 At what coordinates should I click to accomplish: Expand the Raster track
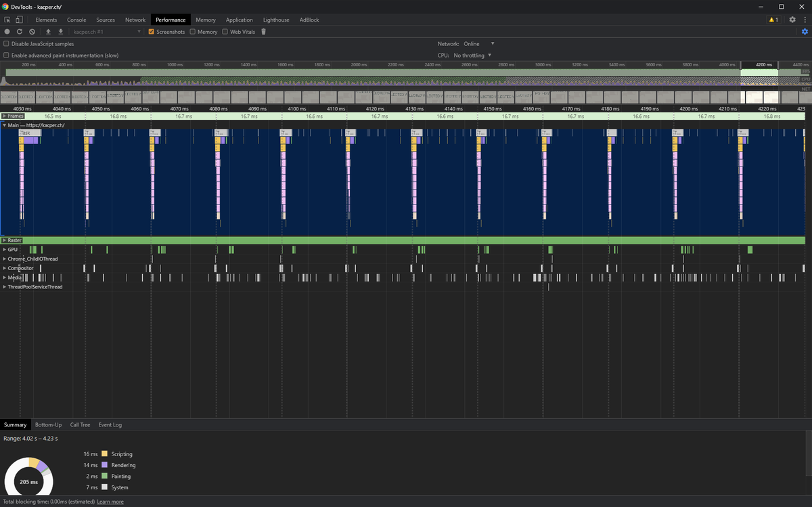(x=4, y=240)
